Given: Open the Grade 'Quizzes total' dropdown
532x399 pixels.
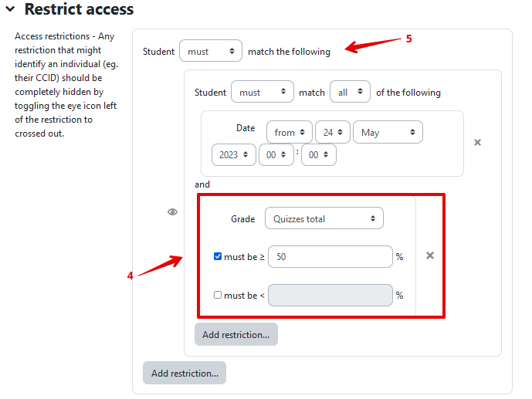Looking at the screenshot, I should pyautogui.click(x=324, y=219).
